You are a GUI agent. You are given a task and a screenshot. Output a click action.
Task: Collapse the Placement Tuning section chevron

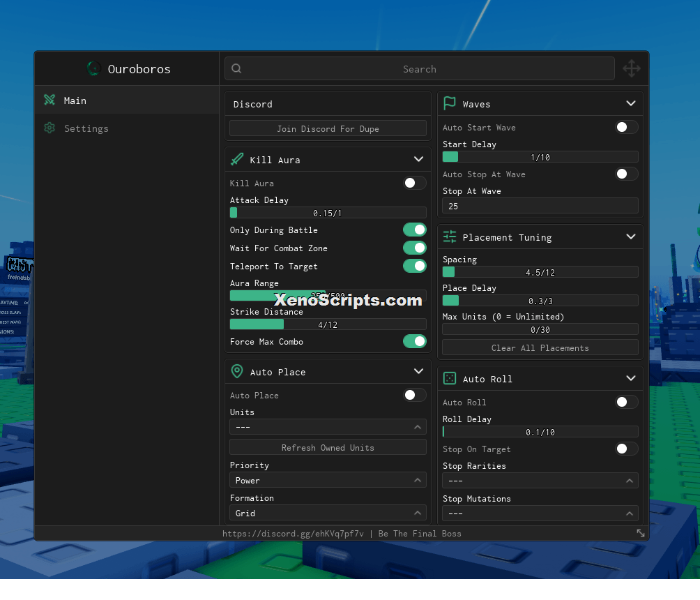coord(631,237)
